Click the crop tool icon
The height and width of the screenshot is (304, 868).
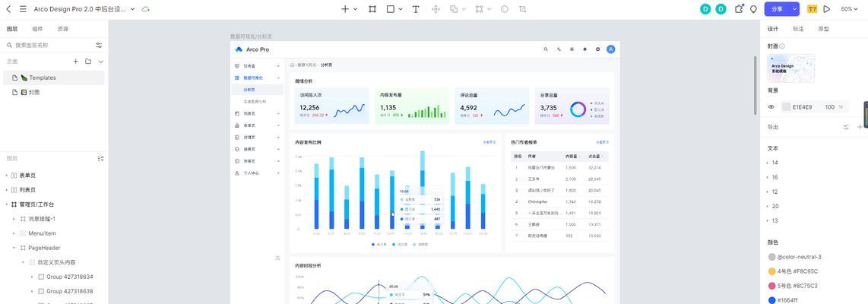point(523,9)
